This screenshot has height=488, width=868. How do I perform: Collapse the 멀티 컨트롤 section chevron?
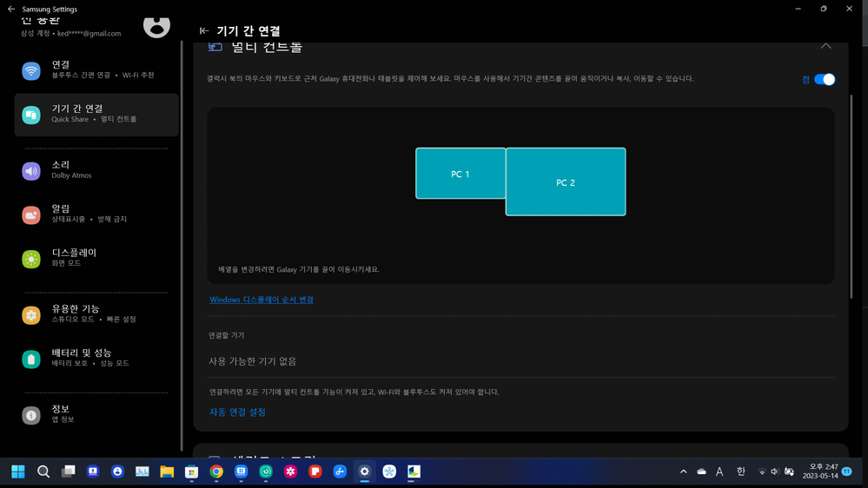point(825,46)
